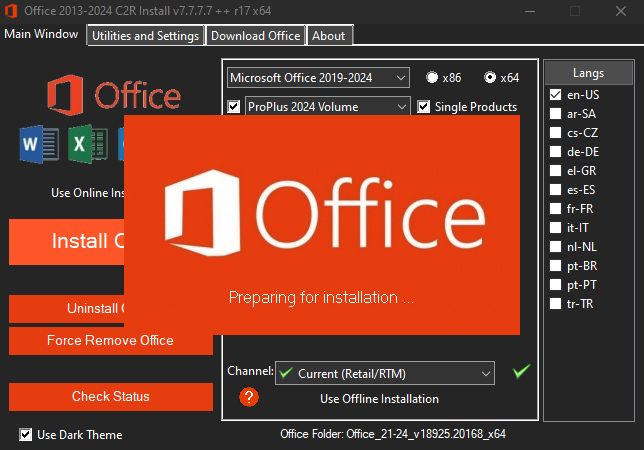Enable the de-DE language checkbox
Screen dimensions: 644x450
pos(555,152)
